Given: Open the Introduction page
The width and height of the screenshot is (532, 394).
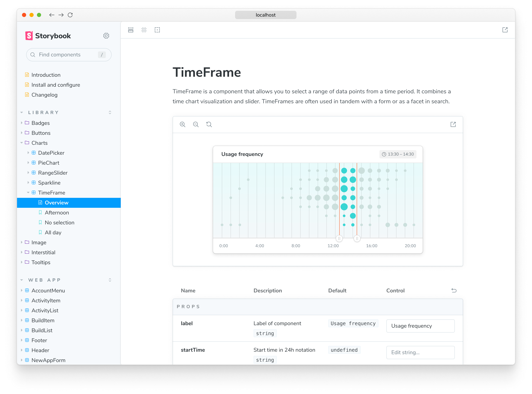Looking at the screenshot, I should (46, 75).
